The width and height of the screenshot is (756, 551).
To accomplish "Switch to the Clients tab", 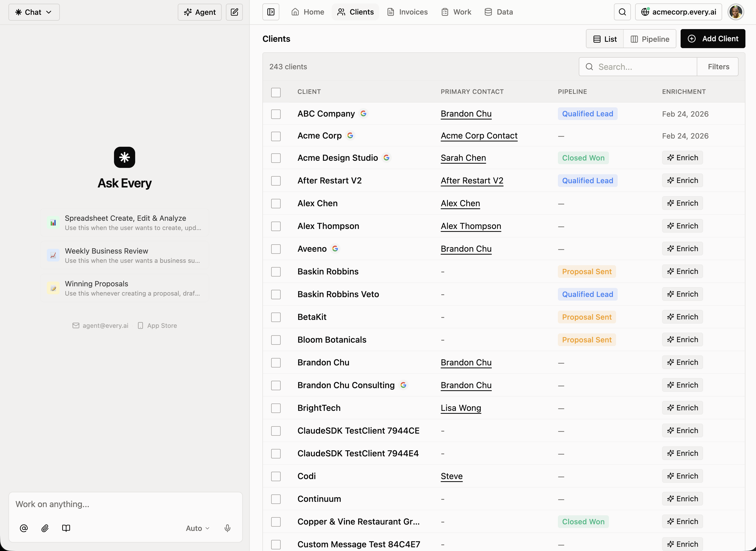I will (355, 12).
